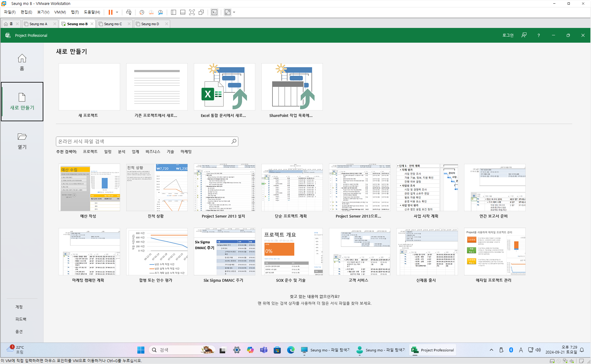The width and height of the screenshot is (591, 364).
Task: Click VMware console view terminal icon
Action: 214,12
